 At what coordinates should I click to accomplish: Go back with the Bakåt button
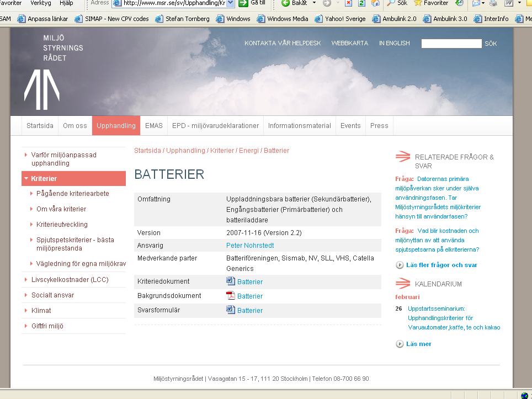[x=294, y=3]
